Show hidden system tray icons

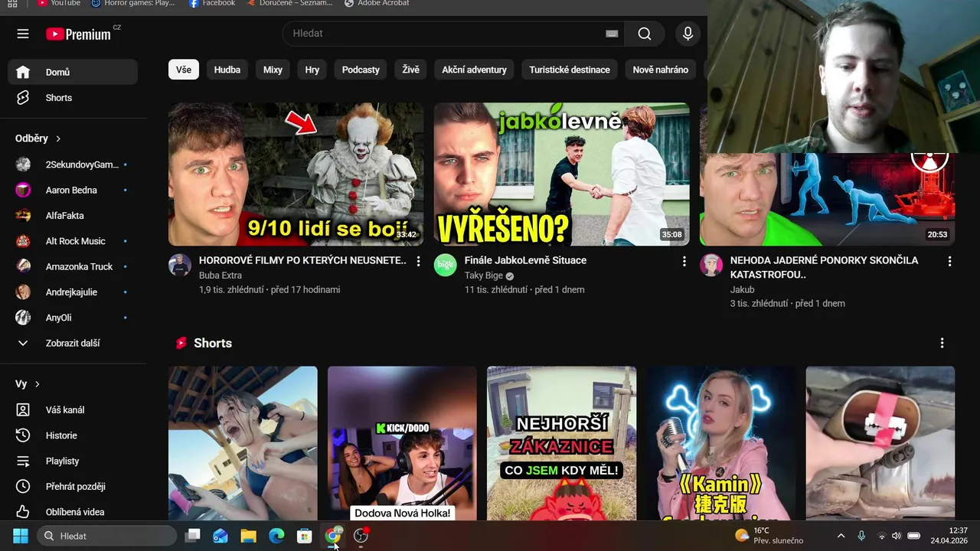click(x=841, y=536)
